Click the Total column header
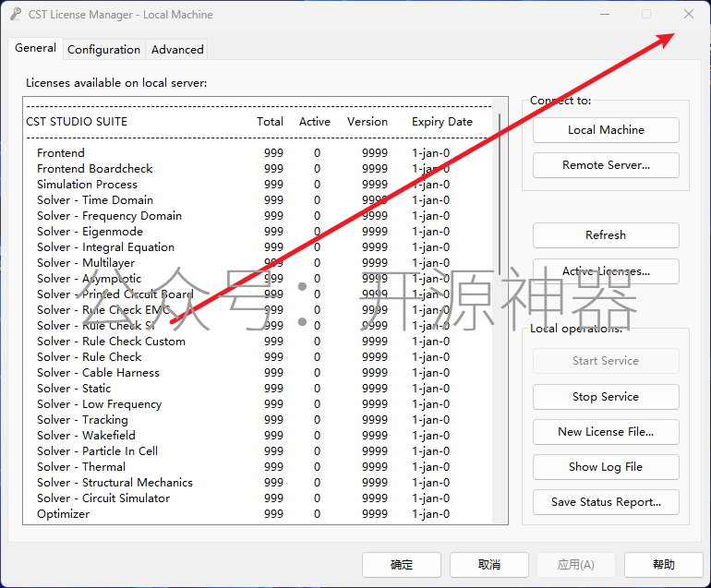This screenshot has height=588, width=711. coord(270,122)
